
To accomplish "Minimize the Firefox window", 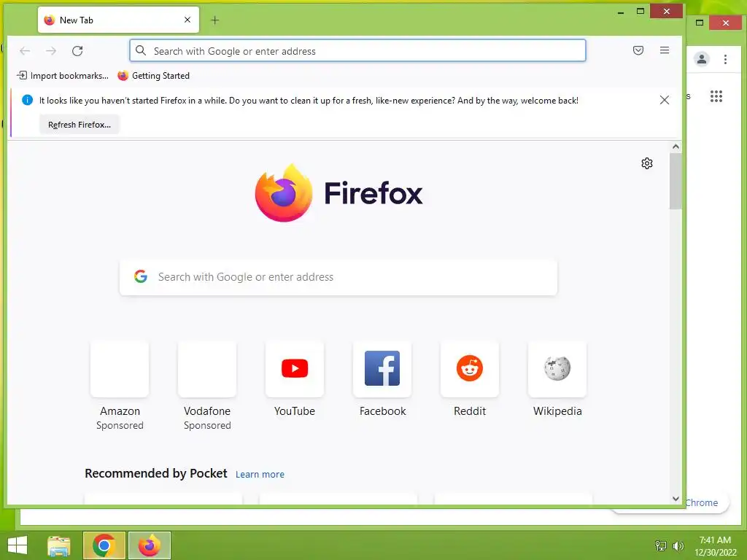I will point(621,12).
